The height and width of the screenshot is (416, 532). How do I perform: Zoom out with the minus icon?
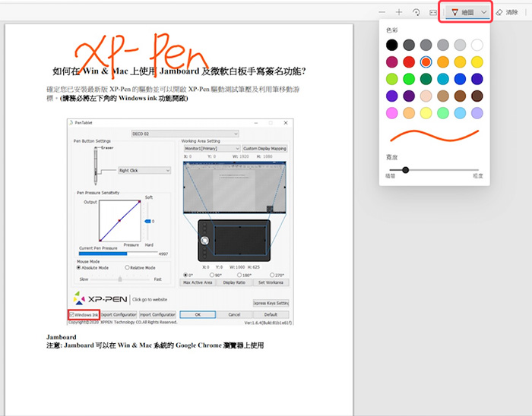[382, 13]
